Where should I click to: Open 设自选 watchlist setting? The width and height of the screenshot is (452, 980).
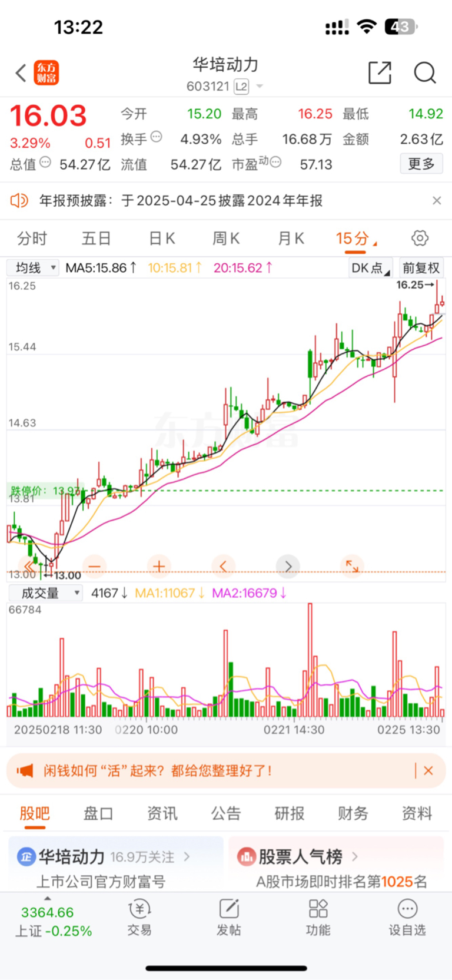pos(407,918)
